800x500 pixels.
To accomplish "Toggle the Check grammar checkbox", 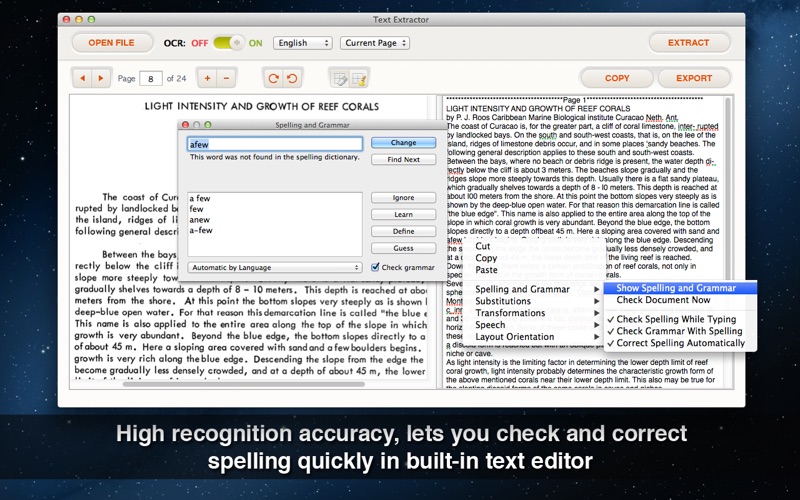I will click(375, 267).
